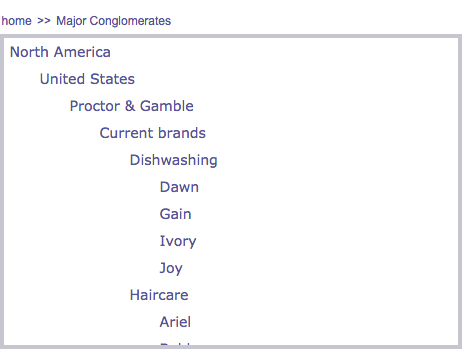Select the United States tree node
The image size is (472, 362).
87,79
